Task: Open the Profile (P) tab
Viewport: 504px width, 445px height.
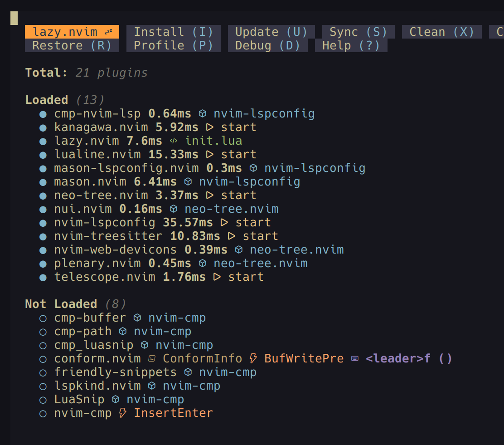Action: point(174,45)
